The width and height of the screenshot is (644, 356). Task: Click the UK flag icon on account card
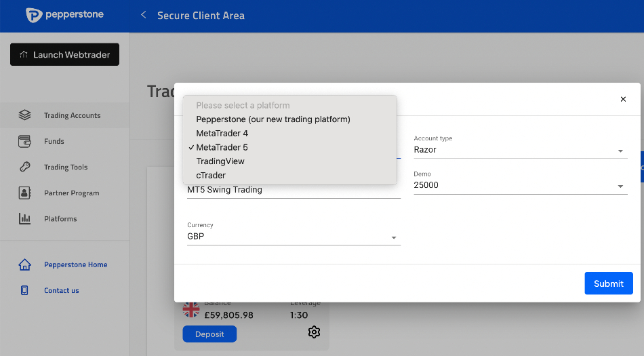point(191,310)
